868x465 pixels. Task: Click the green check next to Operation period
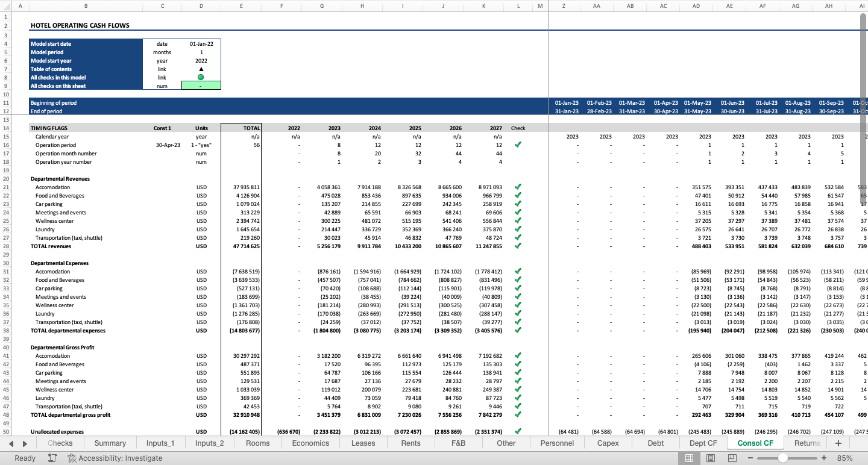(x=518, y=145)
